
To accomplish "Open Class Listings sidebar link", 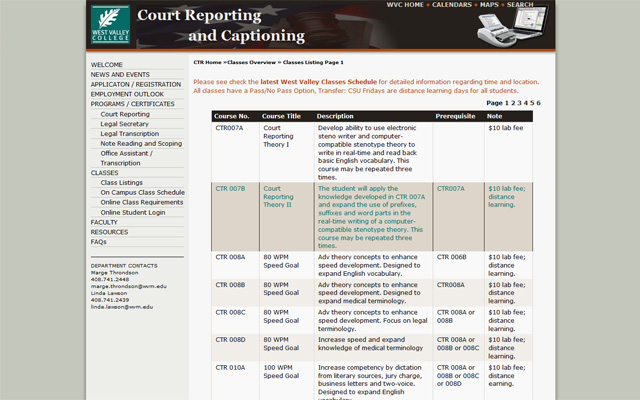I will [122, 183].
